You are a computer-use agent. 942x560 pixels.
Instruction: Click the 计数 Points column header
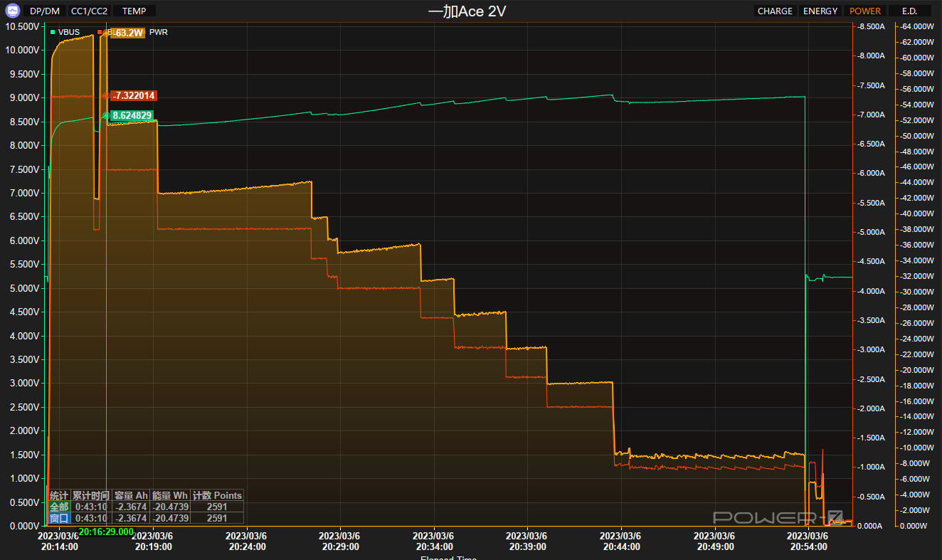217,495
